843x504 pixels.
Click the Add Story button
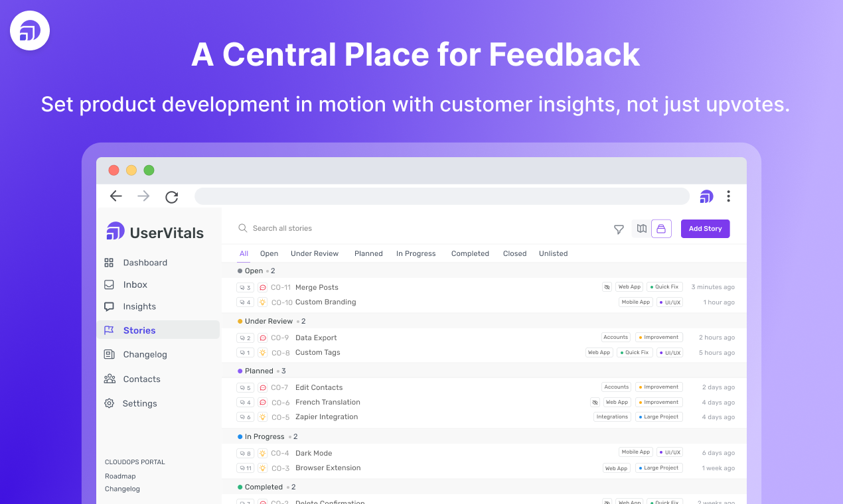coord(705,229)
